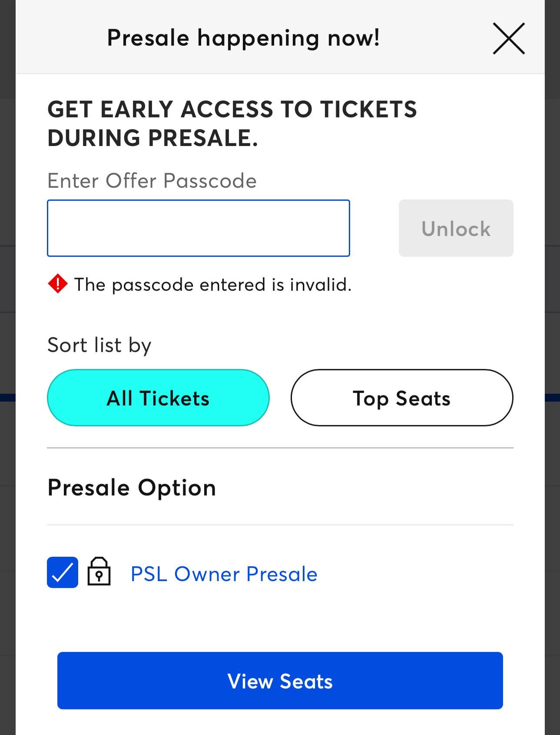Switch sorting to Top Seats

401,398
